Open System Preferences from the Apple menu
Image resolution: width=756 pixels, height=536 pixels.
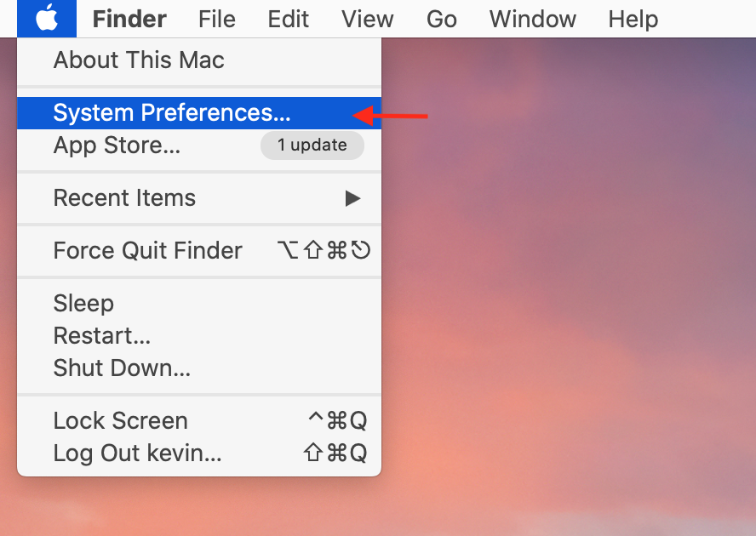[172, 113]
